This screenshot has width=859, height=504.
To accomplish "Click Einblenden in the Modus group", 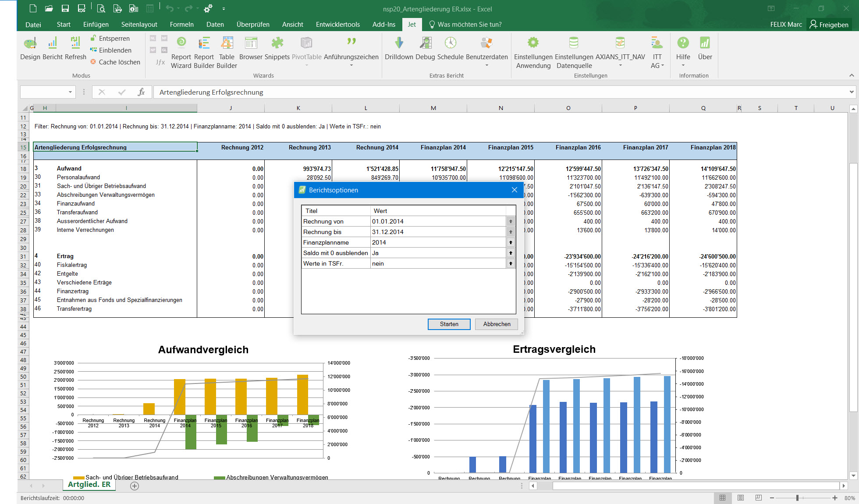I will click(x=111, y=50).
